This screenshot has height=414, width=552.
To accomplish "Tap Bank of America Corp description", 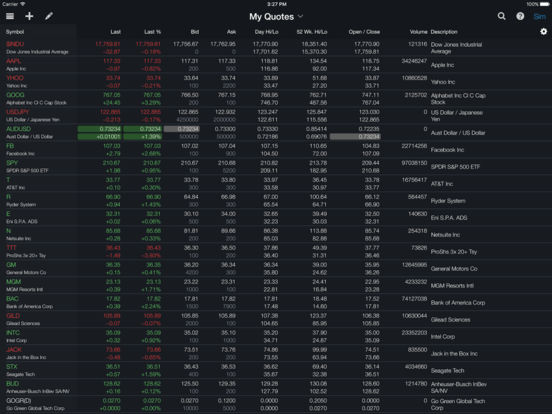I will 458,303.
